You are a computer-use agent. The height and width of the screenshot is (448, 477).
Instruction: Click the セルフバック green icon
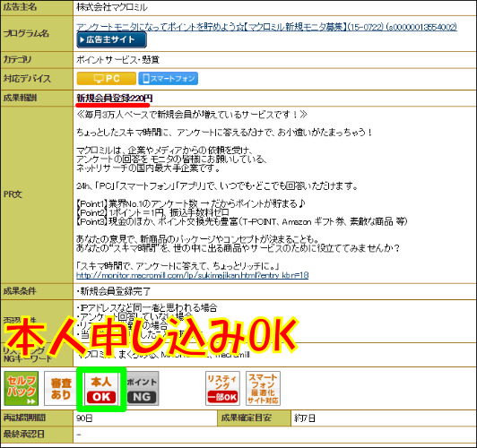click(x=22, y=389)
